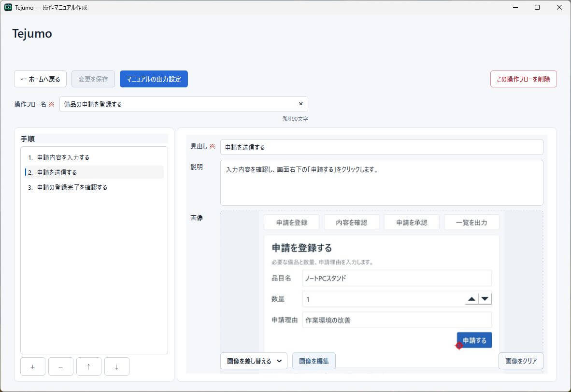Click 申請を承認 tab in the image
The width and height of the screenshot is (571, 392).
(x=412, y=223)
